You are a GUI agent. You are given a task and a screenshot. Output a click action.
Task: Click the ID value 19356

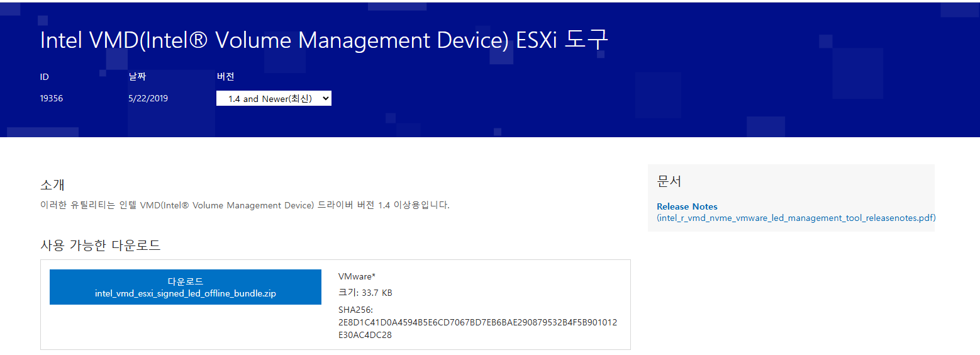pos(52,99)
